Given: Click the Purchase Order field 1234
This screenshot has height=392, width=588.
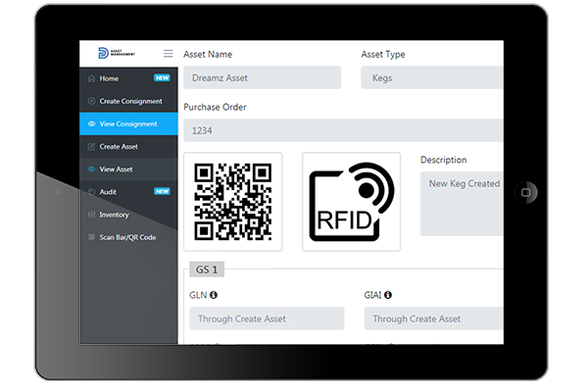Looking at the screenshot, I should [x=343, y=130].
